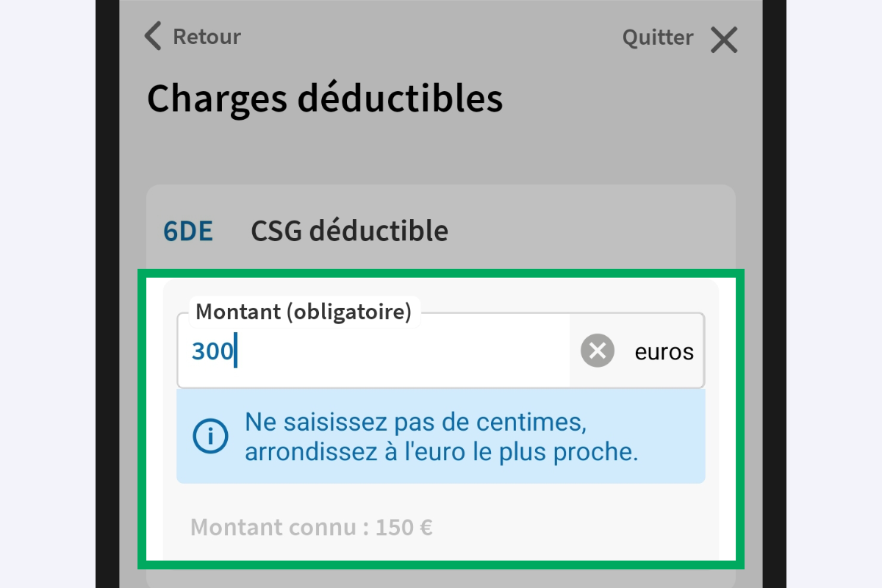Select the Quitter exit option
Viewport: 882px width, 588px height.
pyautogui.click(x=658, y=37)
